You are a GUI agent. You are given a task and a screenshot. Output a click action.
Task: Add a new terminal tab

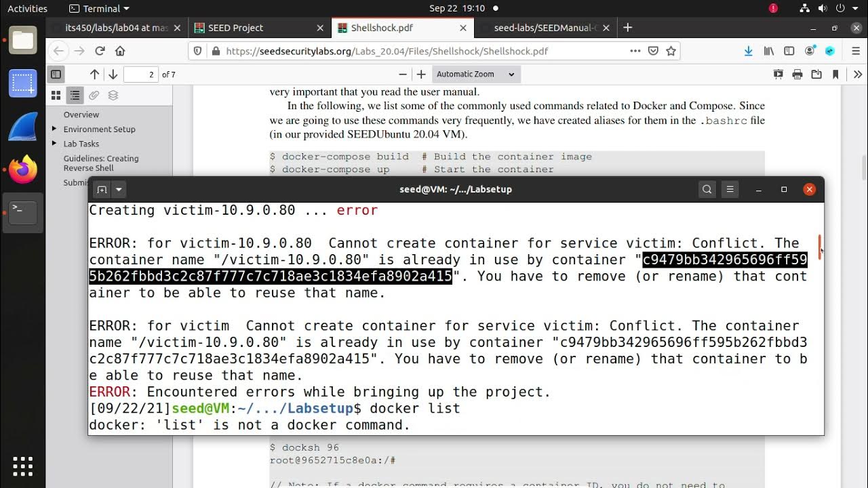pos(101,190)
